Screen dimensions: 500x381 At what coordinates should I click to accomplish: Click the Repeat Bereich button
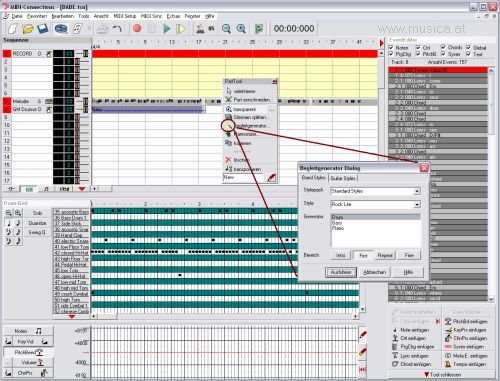[385, 255]
